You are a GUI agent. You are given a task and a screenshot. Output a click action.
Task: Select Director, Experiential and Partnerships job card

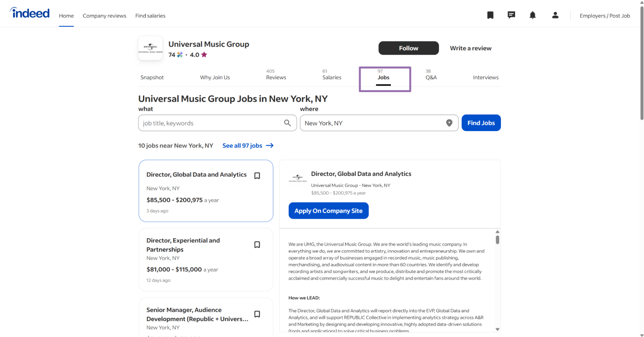206,260
